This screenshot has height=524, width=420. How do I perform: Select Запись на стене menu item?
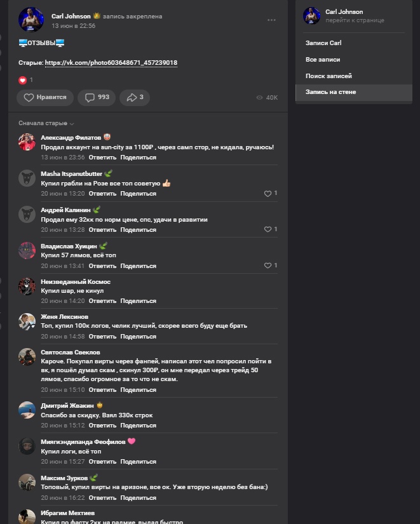tap(330, 92)
